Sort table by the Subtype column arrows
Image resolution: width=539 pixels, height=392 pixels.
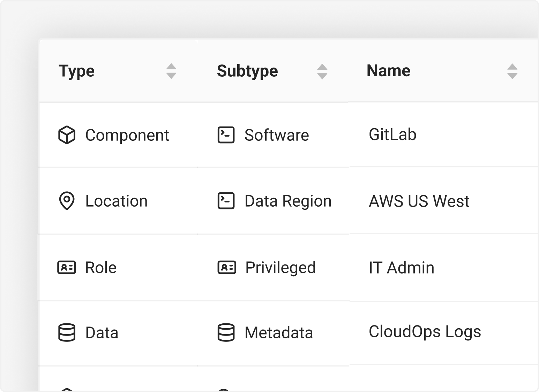[322, 71]
